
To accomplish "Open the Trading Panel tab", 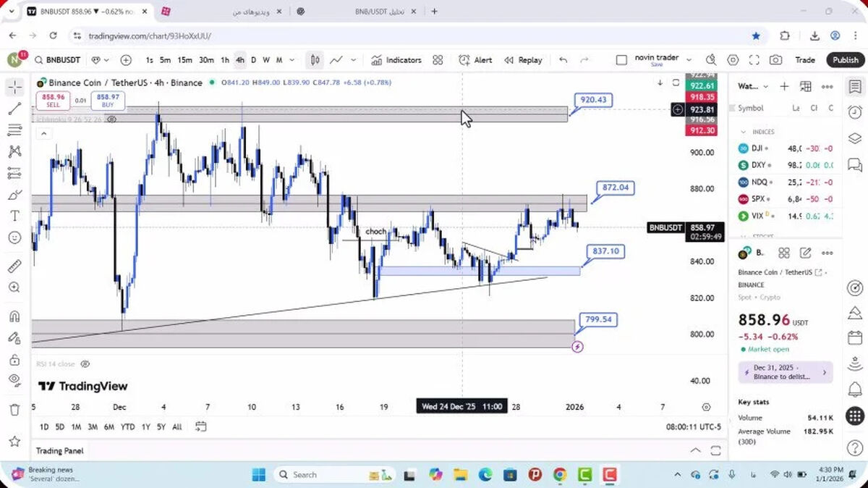I will [60, 450].
